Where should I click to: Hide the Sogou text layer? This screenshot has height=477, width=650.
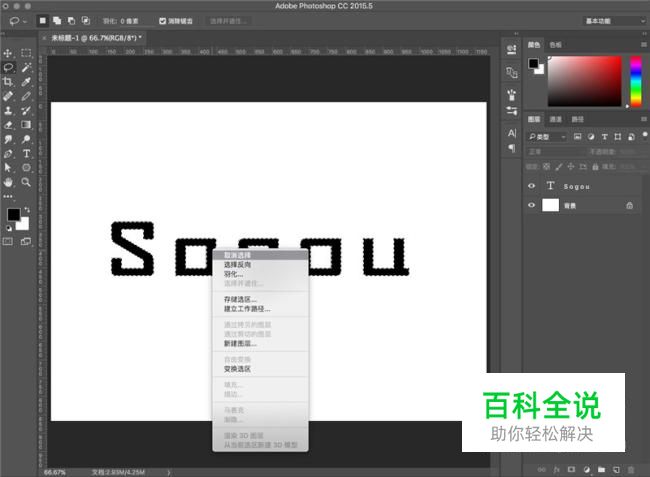pos(531,186)
